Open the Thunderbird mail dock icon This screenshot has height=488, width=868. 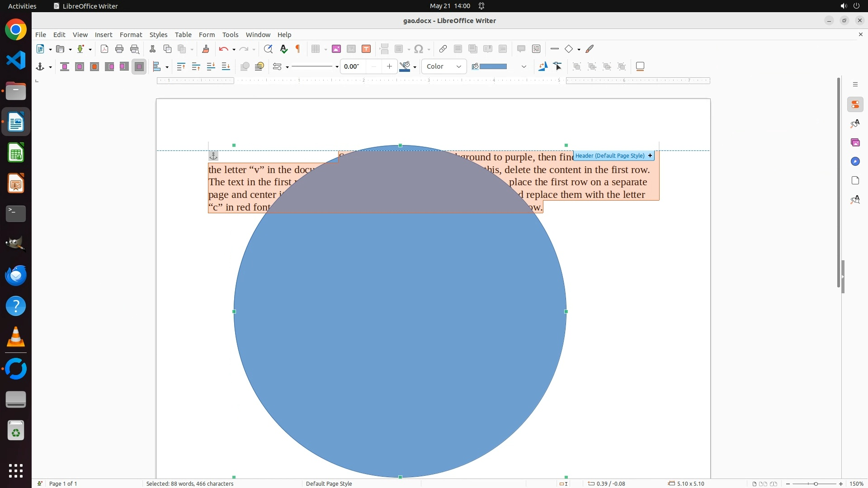pyautogui.click(x=16, y=275)
